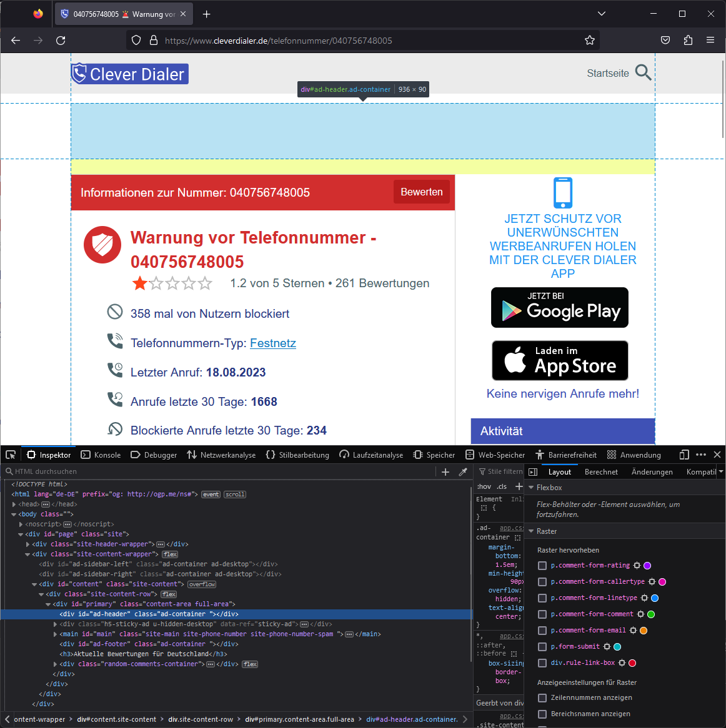Enable Bereichsnamen anzeigen

point(542,714)
